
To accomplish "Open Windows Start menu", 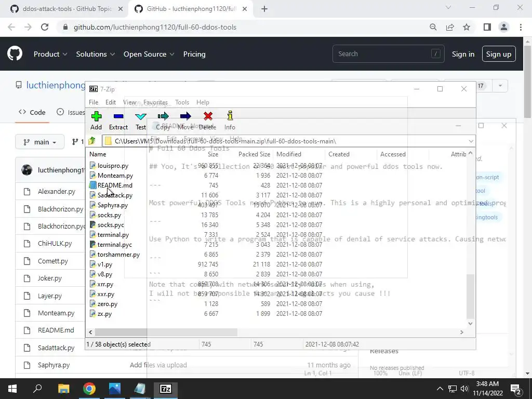I will point(12,389).
